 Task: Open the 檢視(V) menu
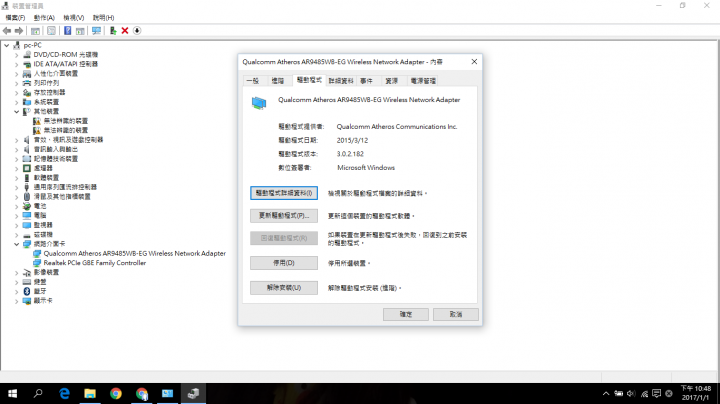point(74,18)
